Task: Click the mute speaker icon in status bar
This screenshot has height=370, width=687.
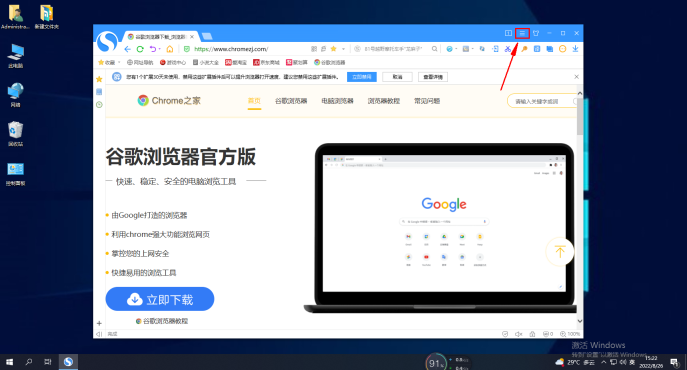Action: (518, 334)
